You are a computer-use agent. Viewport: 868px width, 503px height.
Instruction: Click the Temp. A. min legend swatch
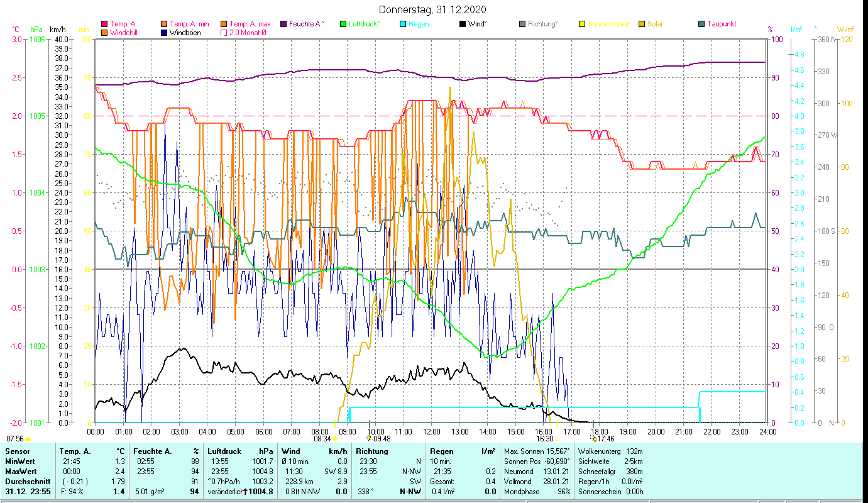(x=165, y=25)
